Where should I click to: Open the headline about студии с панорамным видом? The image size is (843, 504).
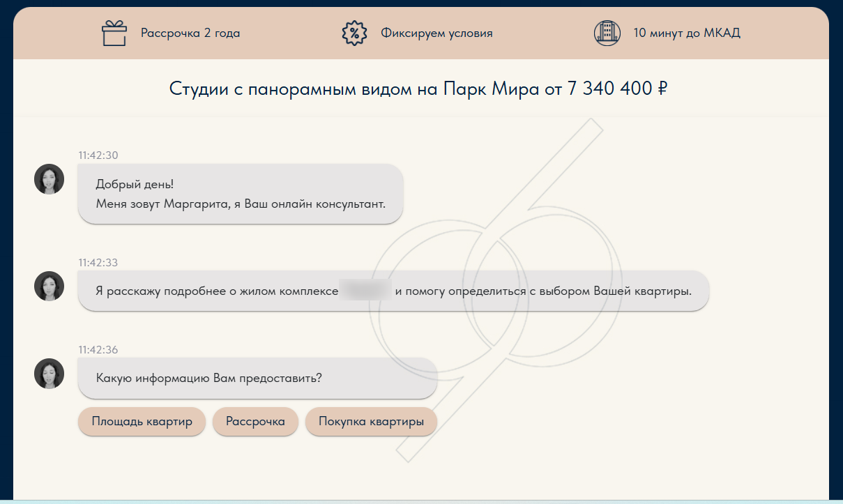(418, 88)
